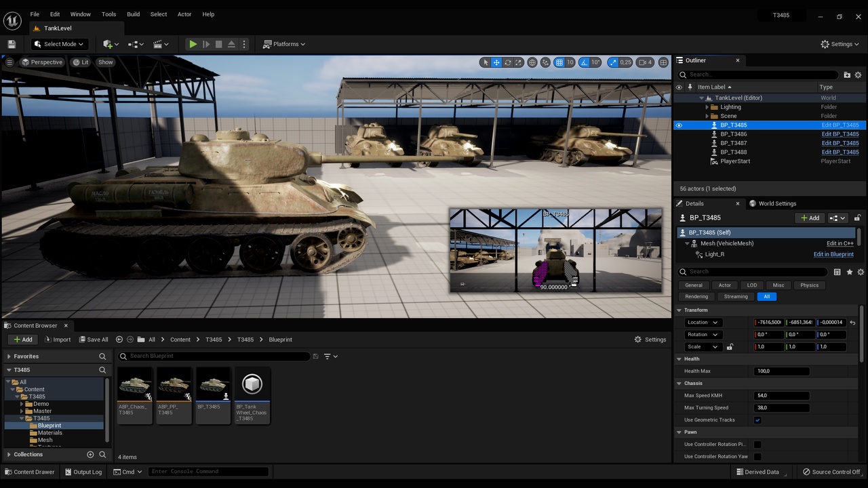Open the Output Log panel
The image size is (868, 488).
(x=83, y=472)
